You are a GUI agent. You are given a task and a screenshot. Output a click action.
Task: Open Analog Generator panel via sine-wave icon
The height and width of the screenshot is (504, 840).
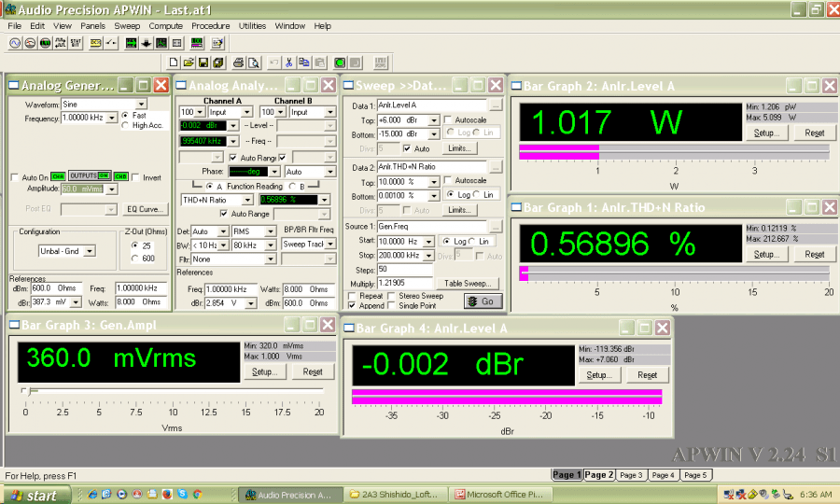[15, 43]
